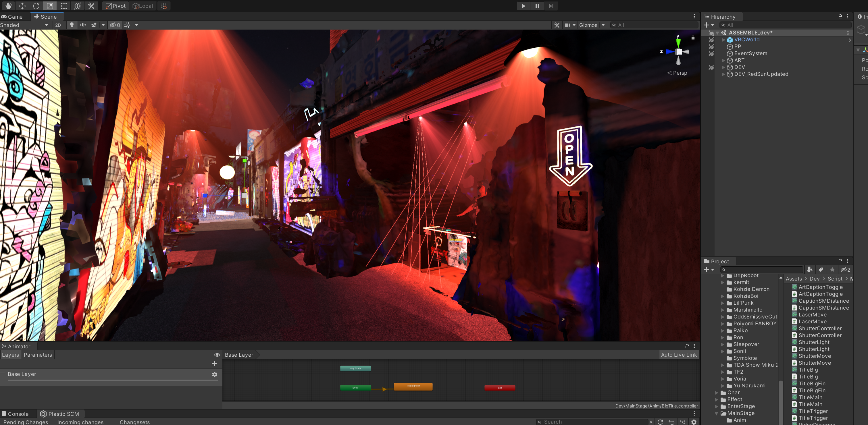Step forward one frame
Viewport: 868px width, 425px height.
pos(551,6)
